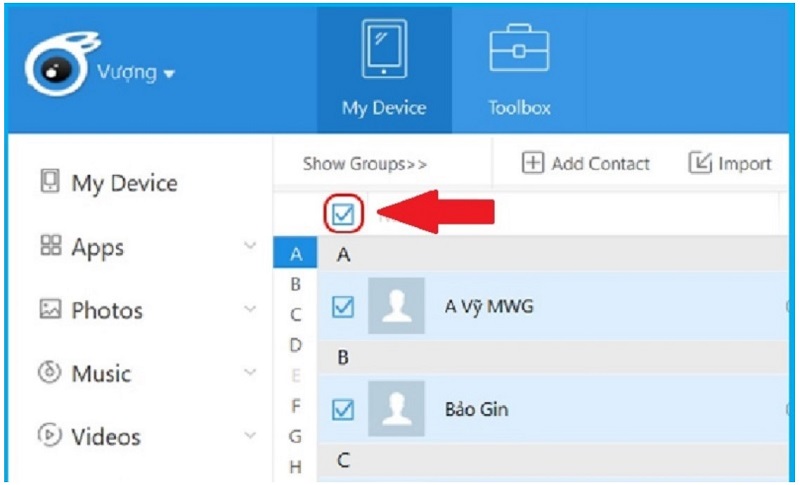Image resolution: width=800 pixels, height=485 pixels.
Task: Jump to letter F in alphabet index
Action: (x=295, y=406)
